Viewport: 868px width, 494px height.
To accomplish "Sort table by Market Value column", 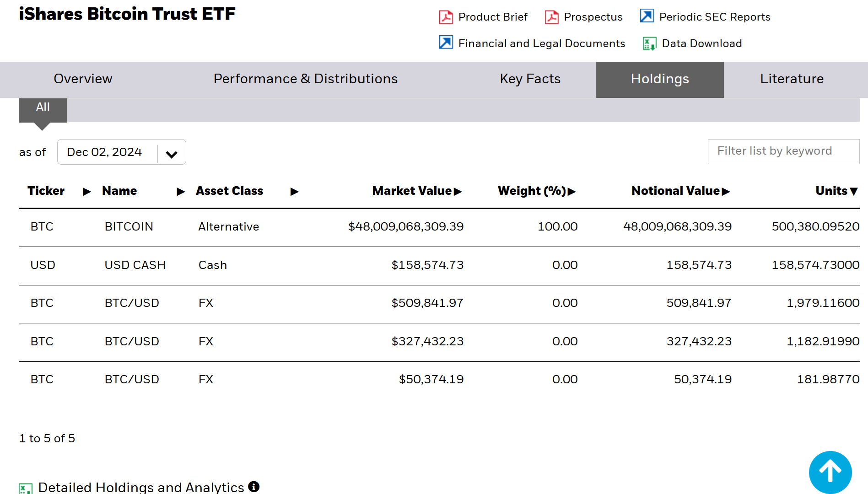I will coord(417,191).
